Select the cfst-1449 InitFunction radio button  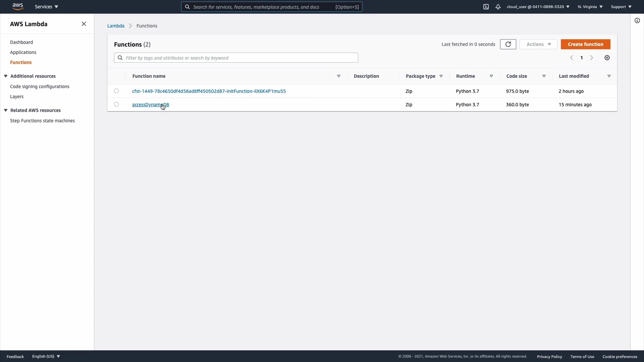pos(116,91)
